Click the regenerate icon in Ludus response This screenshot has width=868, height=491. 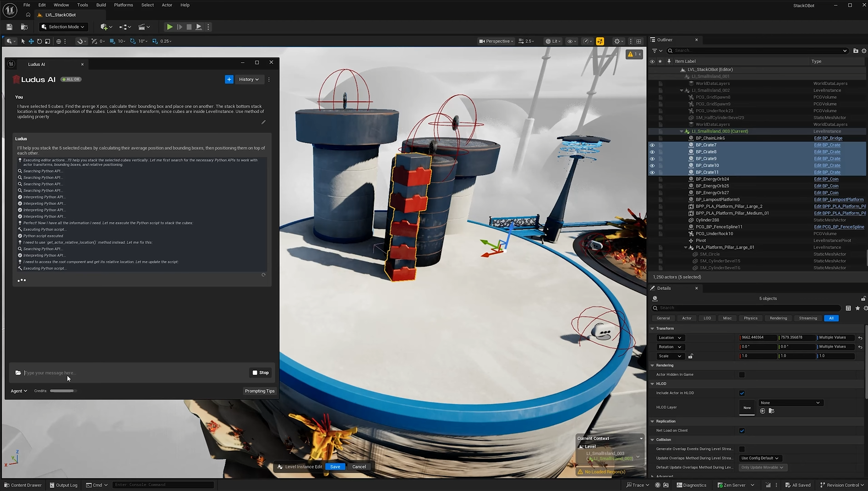[263, 274]
